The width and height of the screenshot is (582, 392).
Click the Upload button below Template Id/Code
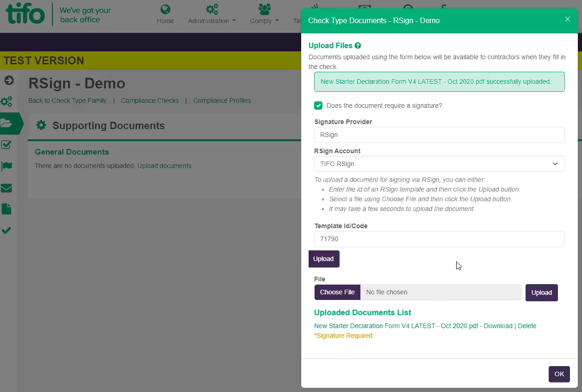pos(324,259)
